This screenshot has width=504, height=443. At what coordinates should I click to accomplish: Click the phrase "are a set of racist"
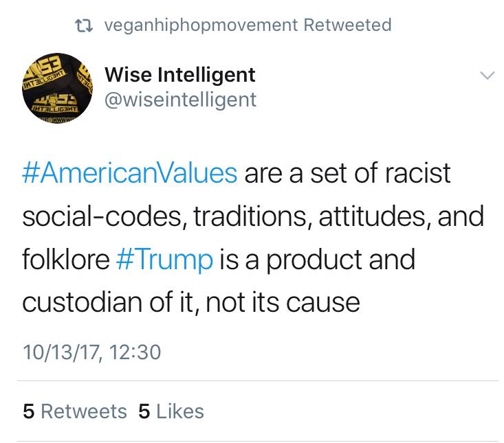tap(347, 172)
